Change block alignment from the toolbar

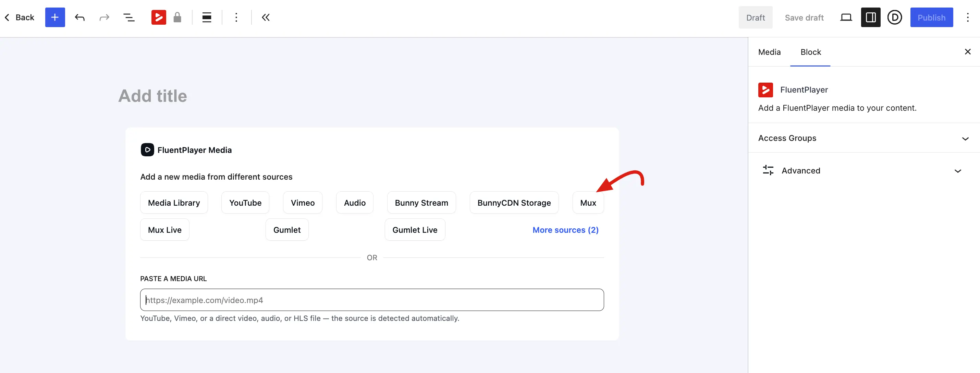coord(207,17)
